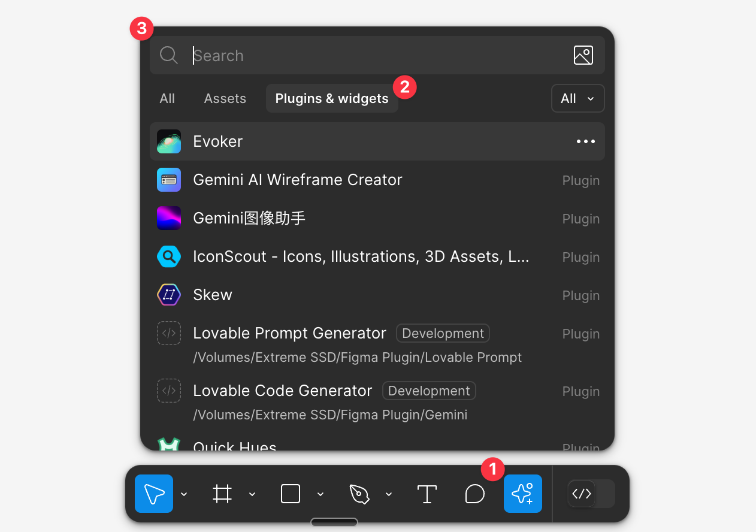
Task: Select the Text tool
Action: pyautogui.click(x=427, y=494)
